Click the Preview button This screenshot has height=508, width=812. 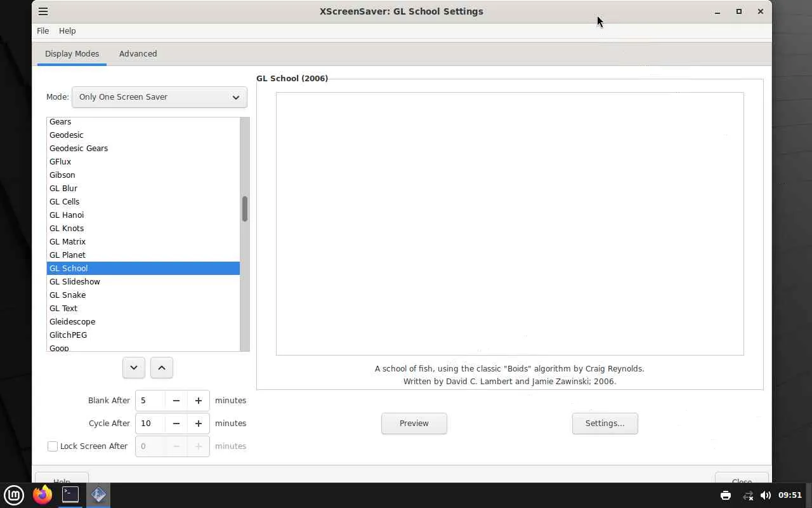414,424
